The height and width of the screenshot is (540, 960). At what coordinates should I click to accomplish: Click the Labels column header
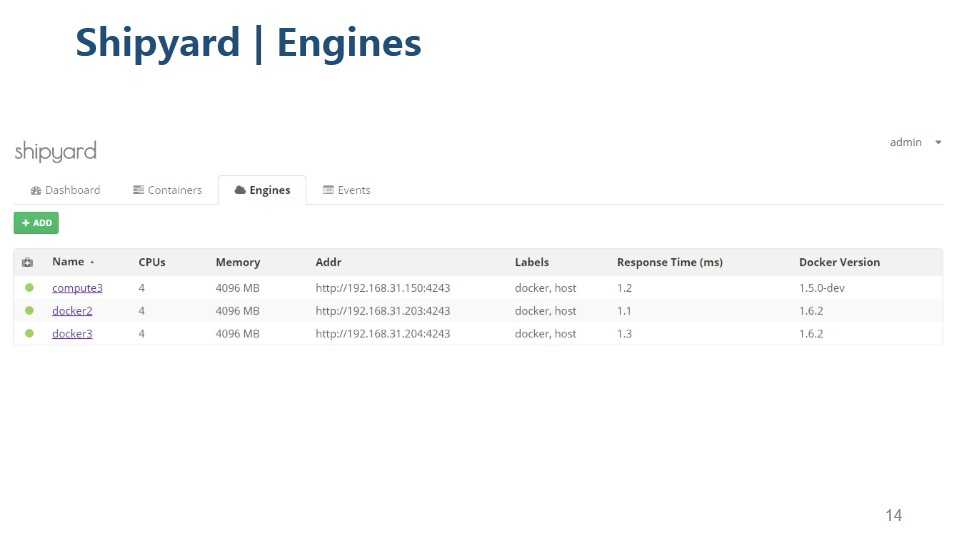click(x=531, y=262)
